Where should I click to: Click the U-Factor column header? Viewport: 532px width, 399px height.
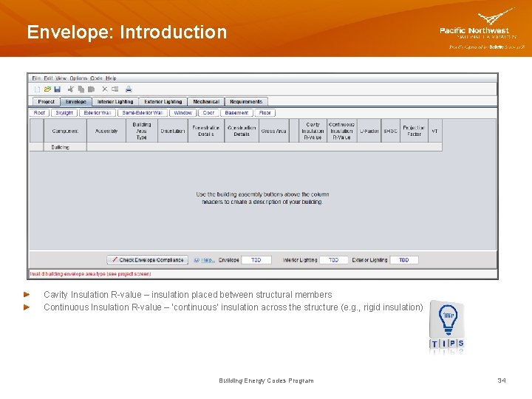point(369,131)
